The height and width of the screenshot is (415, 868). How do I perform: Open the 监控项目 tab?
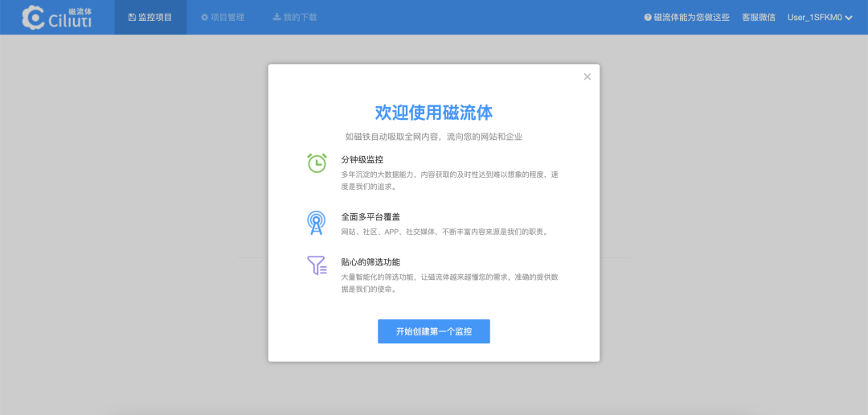150,17
